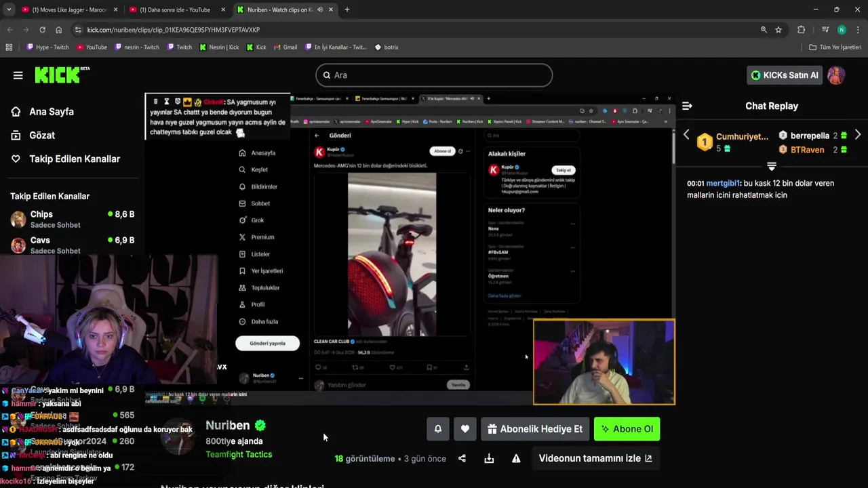Reload the page
Screen dimensions: 868x488
click(42, 30)
